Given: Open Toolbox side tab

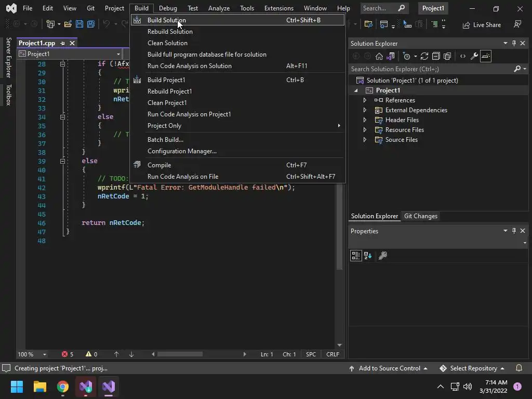Looking at the screenshot, I should point(8,95).
